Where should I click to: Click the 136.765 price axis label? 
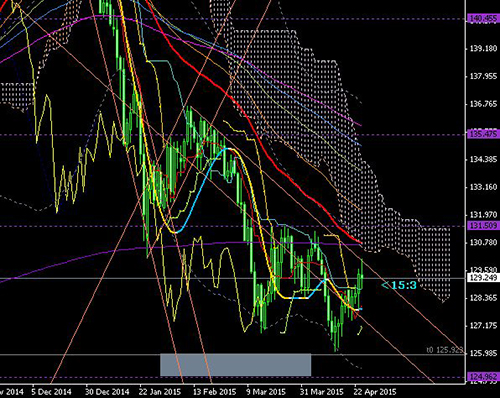483,104
